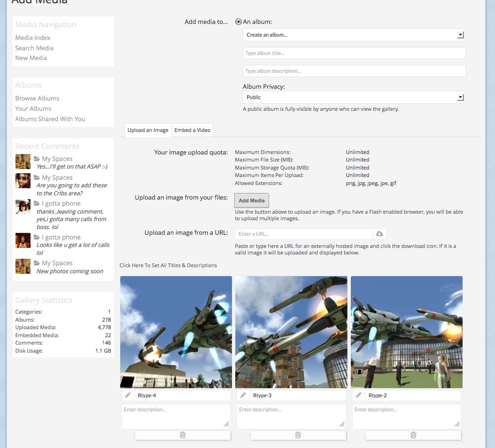Open Media Index in Media Navigation

click(32, 38)
